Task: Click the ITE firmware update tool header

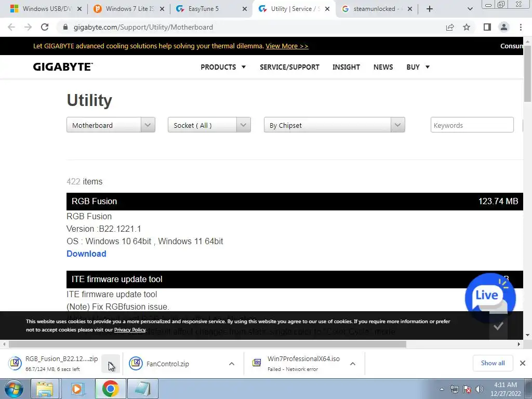Action: point(295,279)
